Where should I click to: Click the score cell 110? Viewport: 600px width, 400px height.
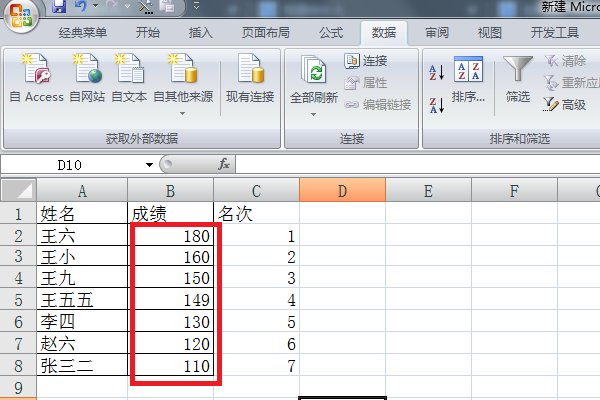(x=170, y=365)
